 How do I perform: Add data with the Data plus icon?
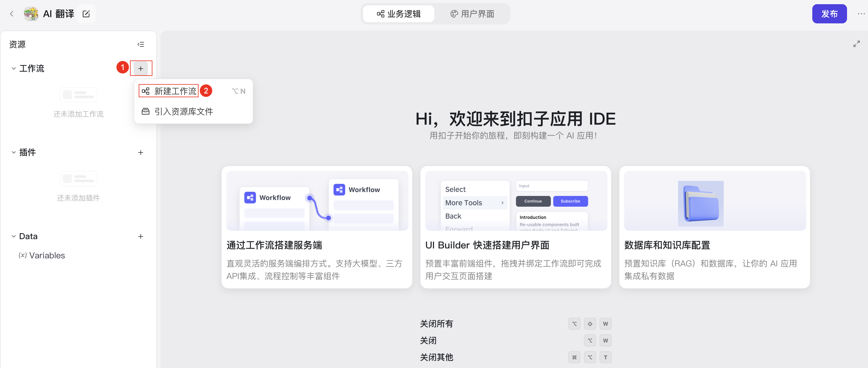pyautogui.click(x=141, y=236)
